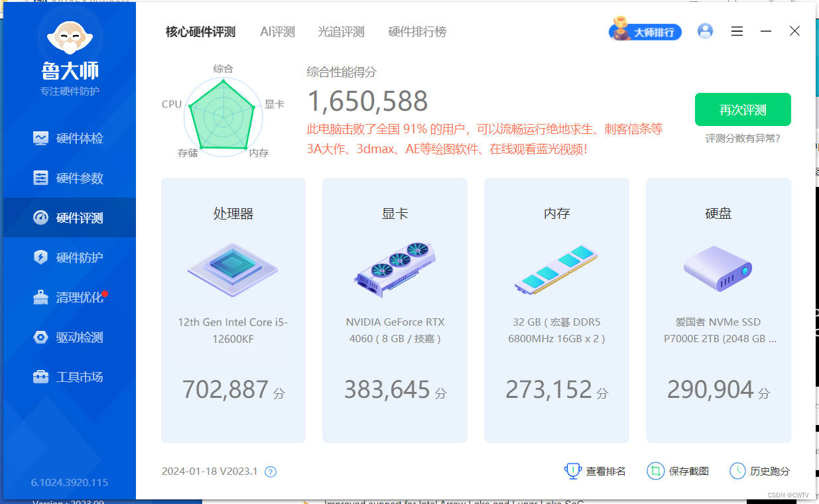Open 清理优化 in sidebar
The height and width of the screenshot is (504, 819).
coord(70,297)
